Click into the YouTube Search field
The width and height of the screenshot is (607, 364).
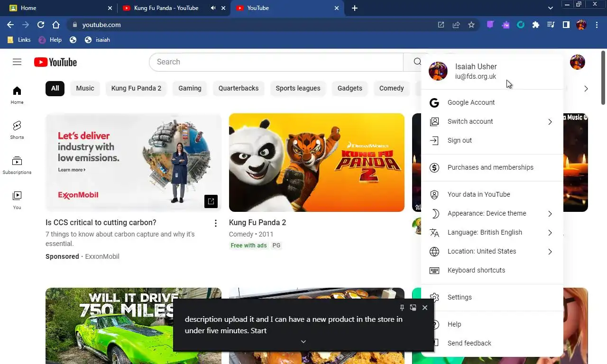[x=276, y=62]
